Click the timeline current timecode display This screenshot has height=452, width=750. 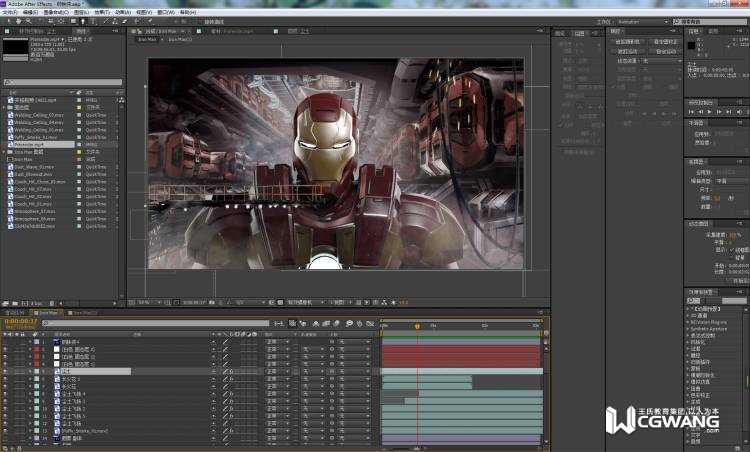[20, 323]
